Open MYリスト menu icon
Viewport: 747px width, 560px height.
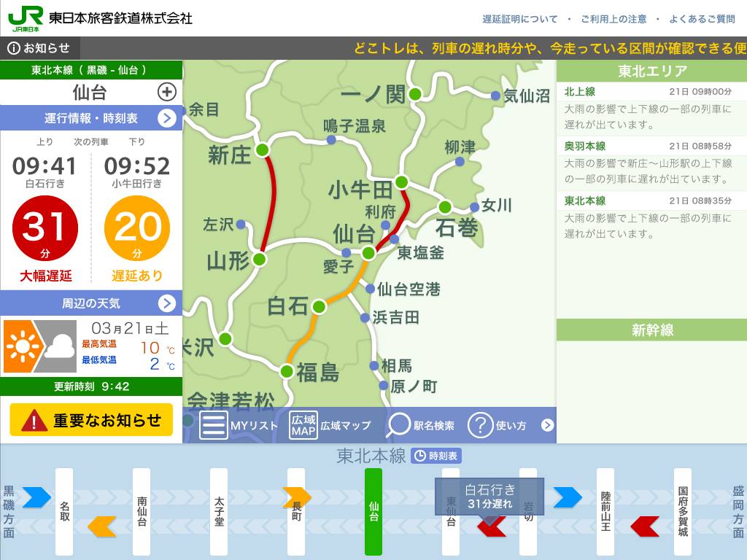tap(213, 425)
